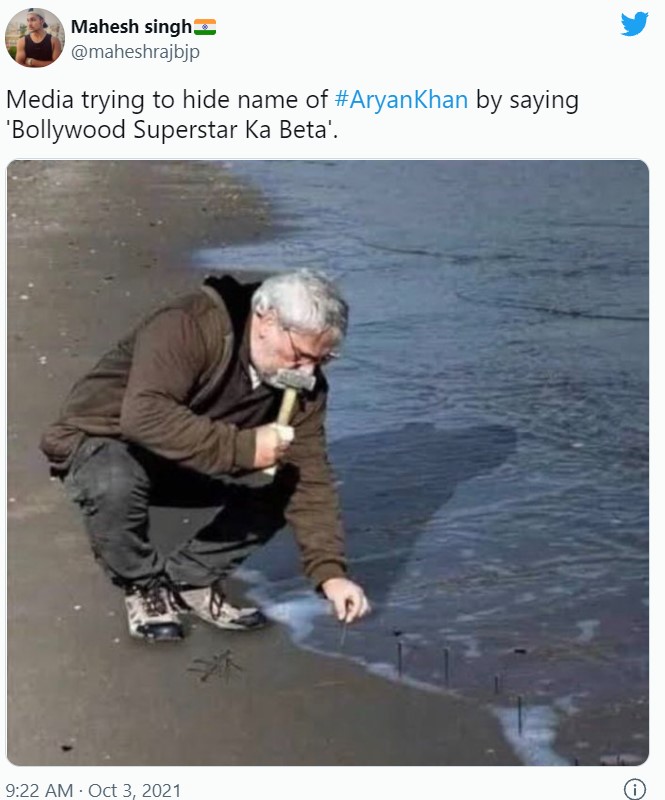Follow the #AryanKhan hashtag link

401,99
